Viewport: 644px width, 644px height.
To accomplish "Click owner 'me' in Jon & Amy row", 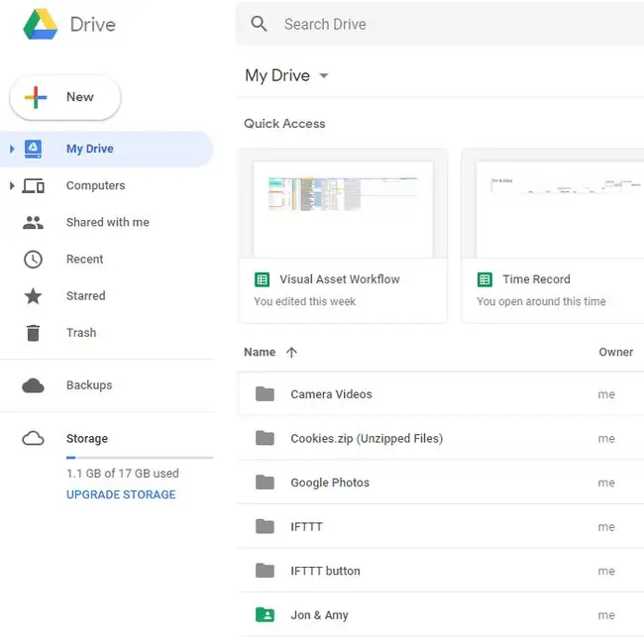I will click(606, 615).
